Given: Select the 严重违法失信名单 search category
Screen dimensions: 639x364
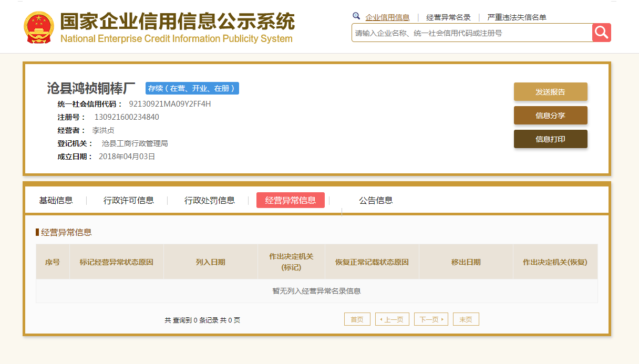Looking at the screenshot, I should point(517,17).
